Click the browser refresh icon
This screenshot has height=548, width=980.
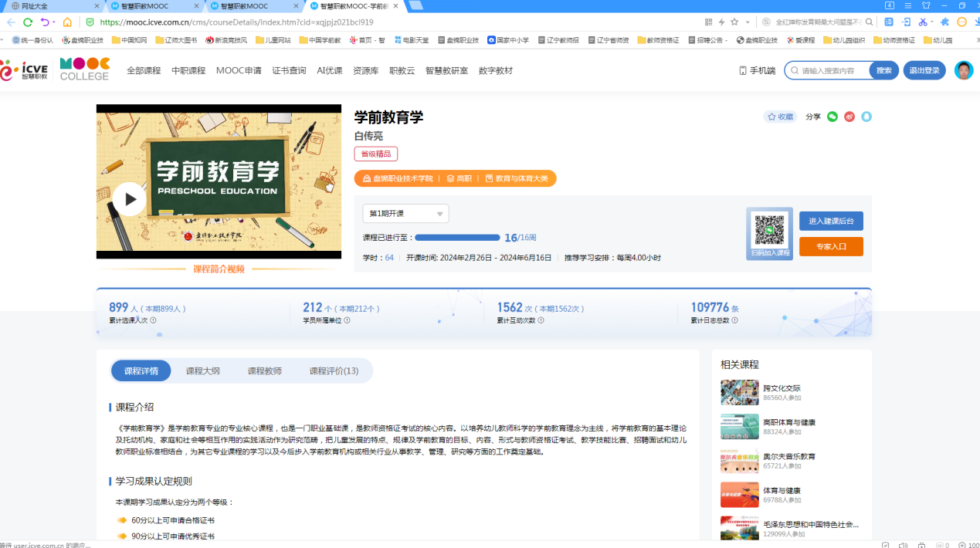[x=28, y=22]
